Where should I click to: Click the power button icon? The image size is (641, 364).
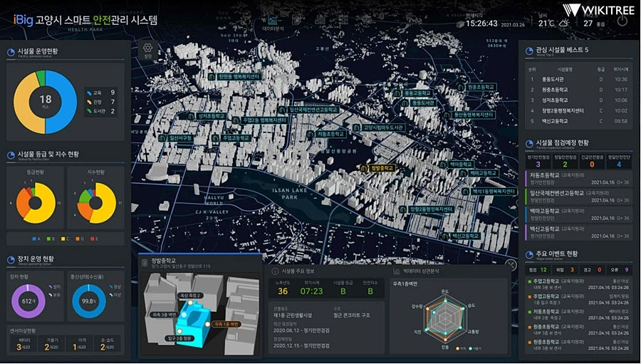[x=622, y=21]
